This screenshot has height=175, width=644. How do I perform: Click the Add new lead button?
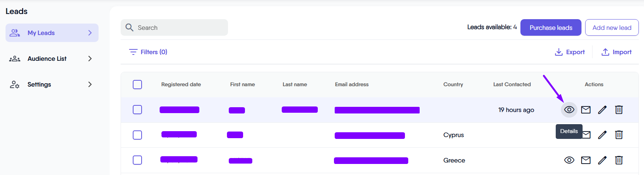click(612, 28)
